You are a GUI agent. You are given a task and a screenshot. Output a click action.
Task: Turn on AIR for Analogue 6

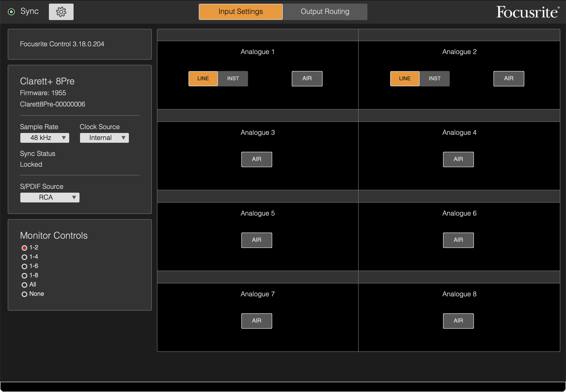coord(458,240)
